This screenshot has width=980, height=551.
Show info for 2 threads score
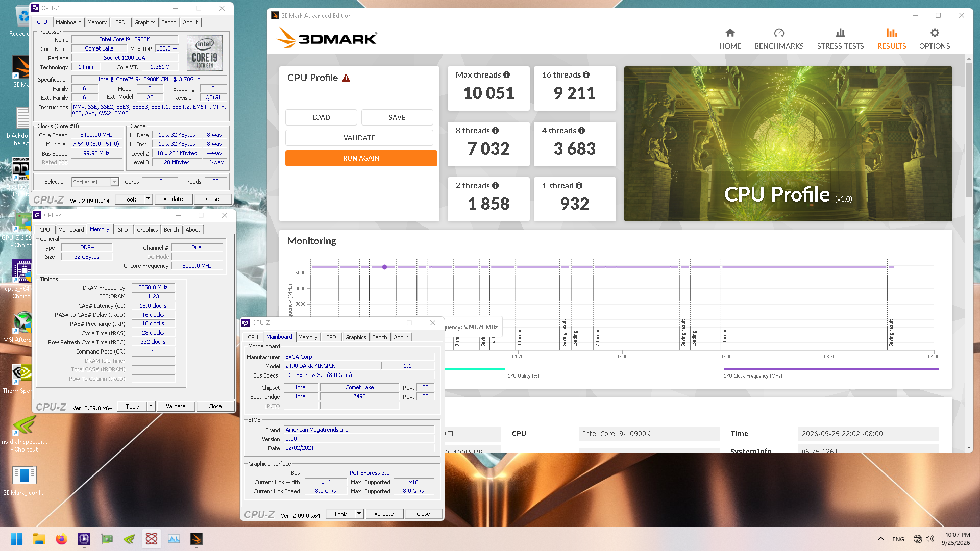(496, 186)
